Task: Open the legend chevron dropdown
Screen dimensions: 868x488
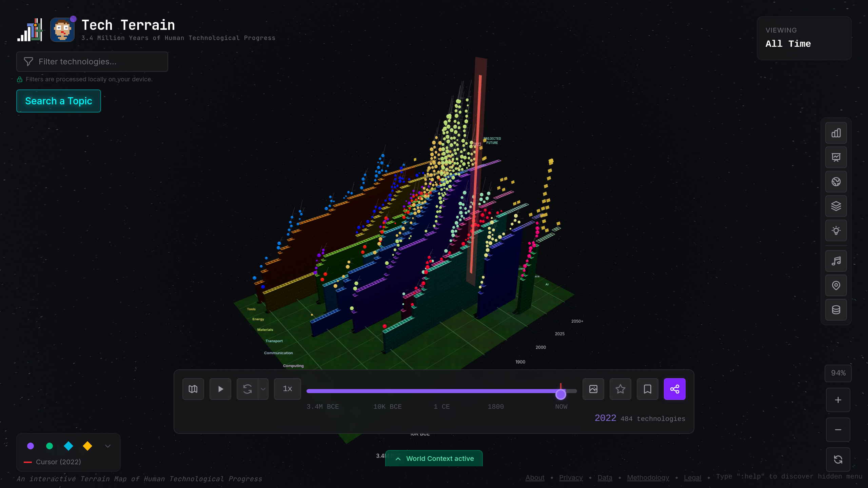Action: coord(107,446)
